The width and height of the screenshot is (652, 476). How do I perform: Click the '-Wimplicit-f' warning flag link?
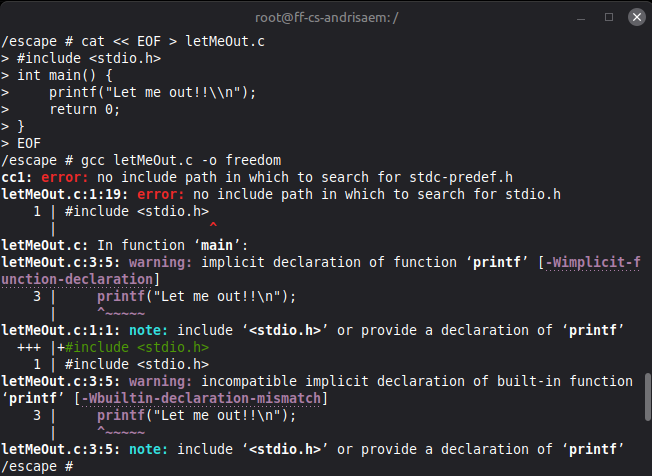pos(593,262)
